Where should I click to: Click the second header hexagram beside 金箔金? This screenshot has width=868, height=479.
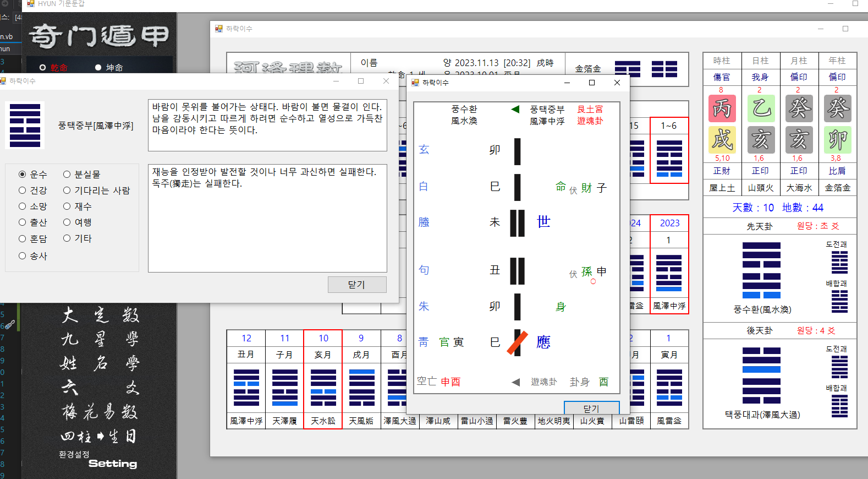coord(664,69)
